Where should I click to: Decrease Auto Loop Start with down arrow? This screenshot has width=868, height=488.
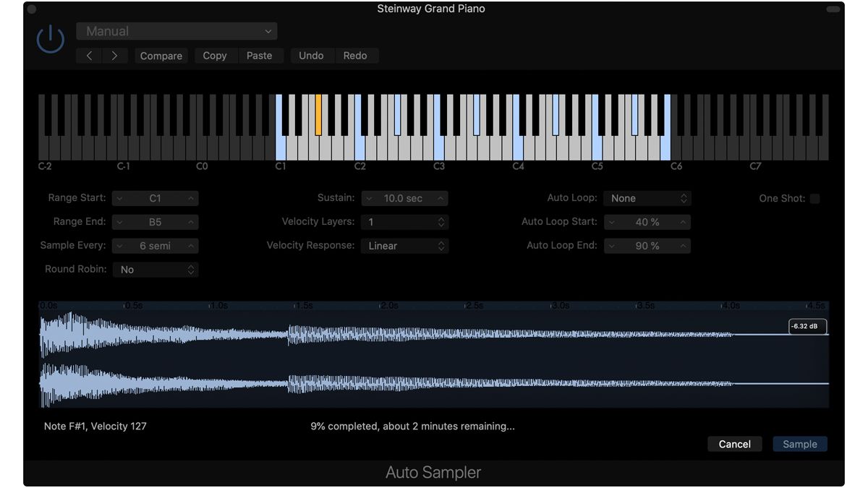(611, 222)
